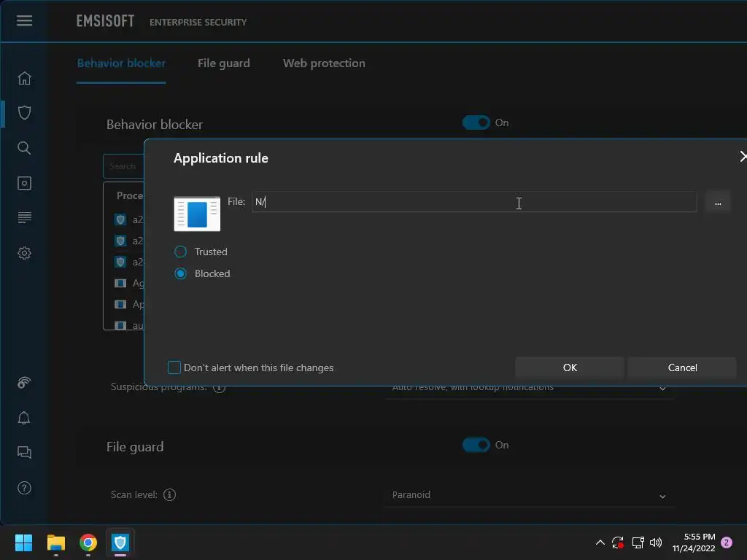Click browse ellipsis button for File
This screenshot has height=560, width=747.
pos(718,203)
